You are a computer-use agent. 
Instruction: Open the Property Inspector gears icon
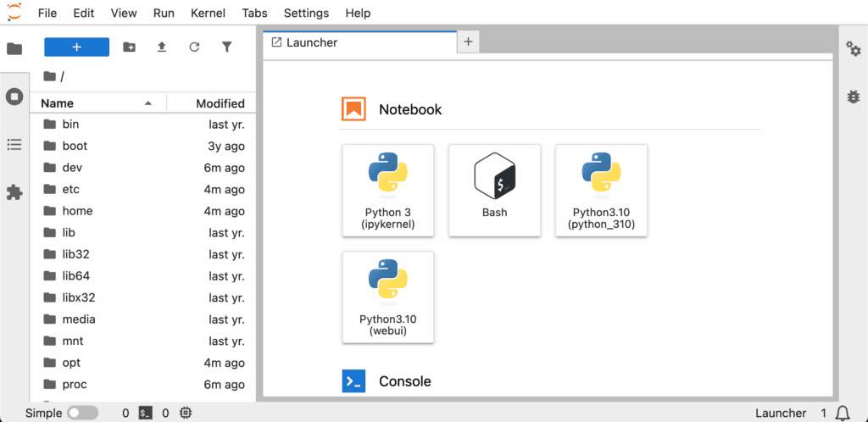854,48
